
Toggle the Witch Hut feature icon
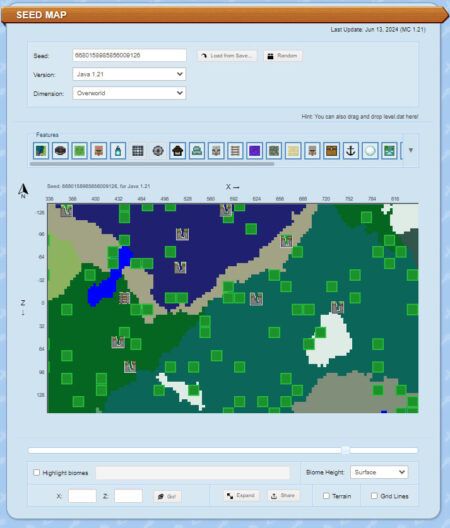(x=312, y=151)
